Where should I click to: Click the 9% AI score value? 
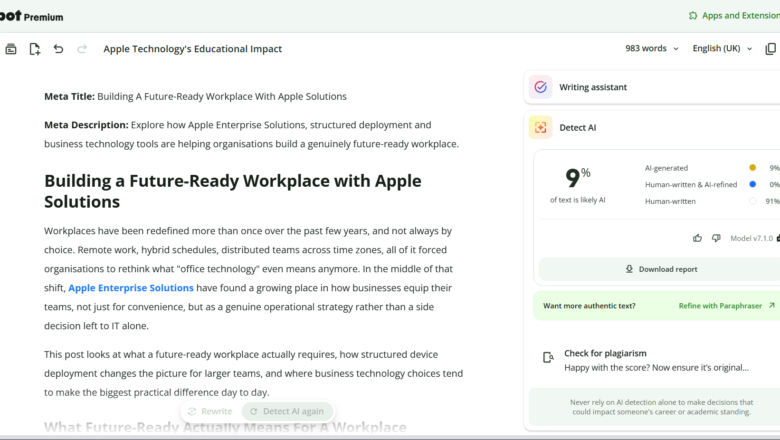(577, 177)
